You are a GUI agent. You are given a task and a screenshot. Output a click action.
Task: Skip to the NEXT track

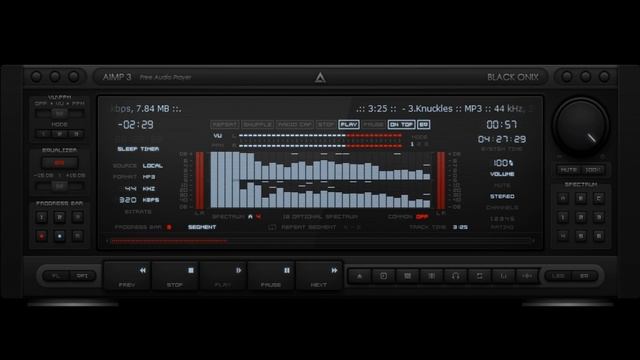coord(319,276)
